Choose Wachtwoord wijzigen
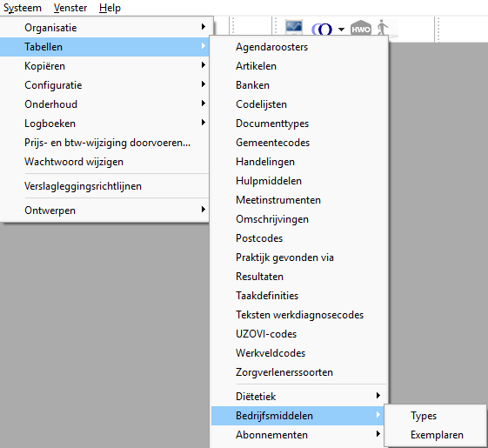The height and width of the screenshot is (448, 488). 104,162
